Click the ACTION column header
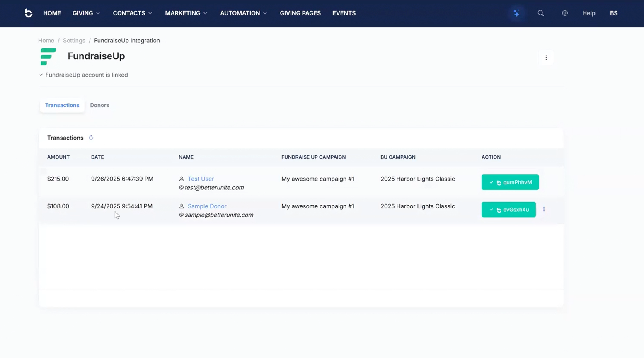 pyautogui.click(x=491, y=157)
